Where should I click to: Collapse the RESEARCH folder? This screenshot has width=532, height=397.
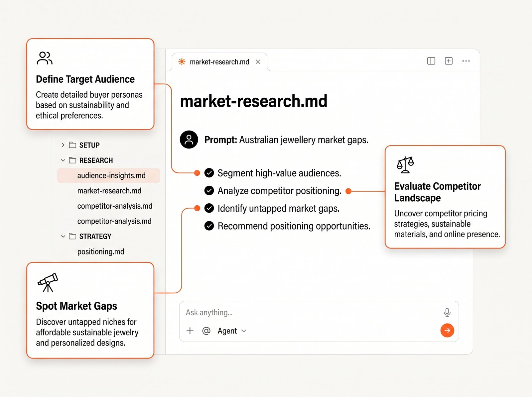tap(63, 160)
